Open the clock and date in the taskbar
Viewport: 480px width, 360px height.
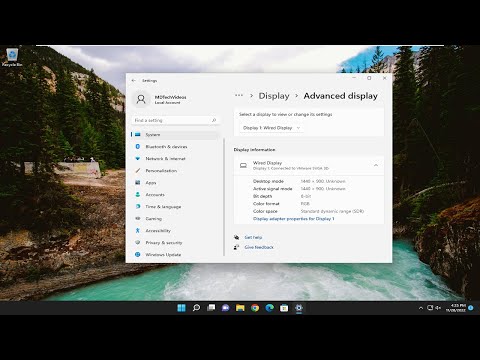[x=456, y=308]
